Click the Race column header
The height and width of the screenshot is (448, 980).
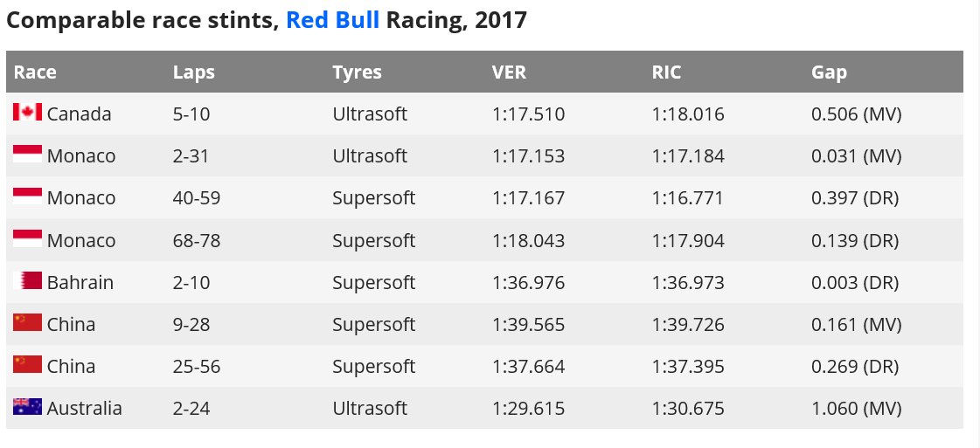click(x=35, y=72)
